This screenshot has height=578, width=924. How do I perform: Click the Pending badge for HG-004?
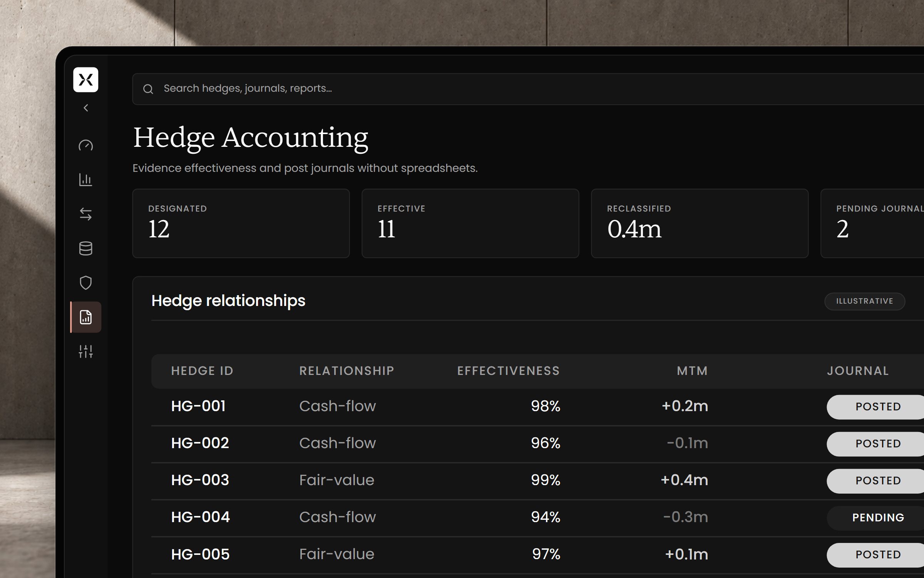coord(875,518)
